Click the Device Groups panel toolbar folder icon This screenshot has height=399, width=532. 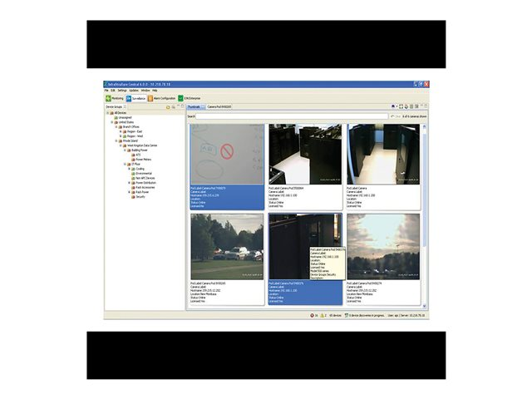click(x=168, y=107)
